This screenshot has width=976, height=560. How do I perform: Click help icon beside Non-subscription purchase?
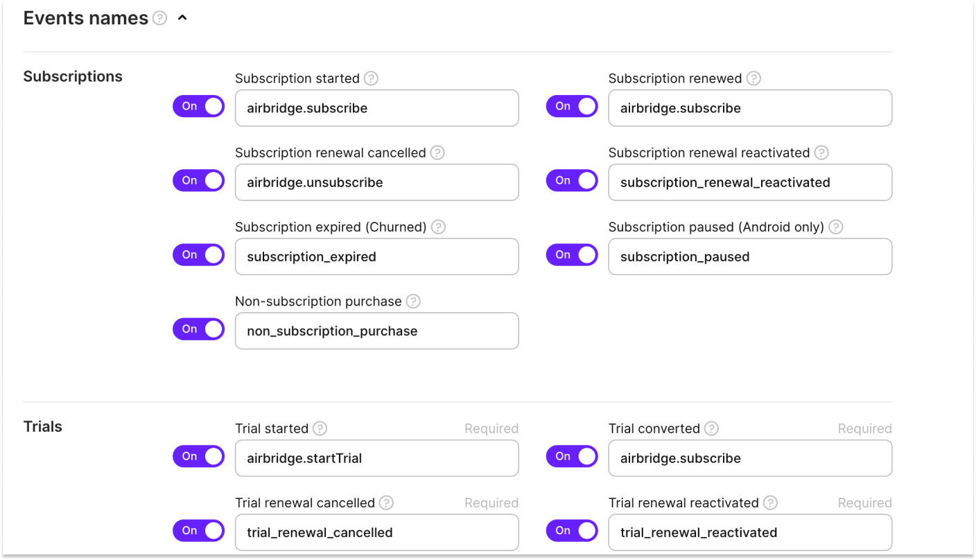coord(414,301)
